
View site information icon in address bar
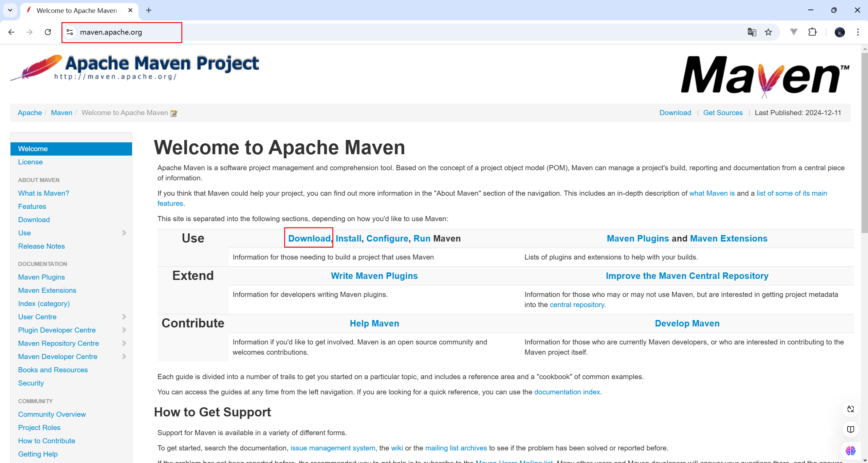point(70,32)
